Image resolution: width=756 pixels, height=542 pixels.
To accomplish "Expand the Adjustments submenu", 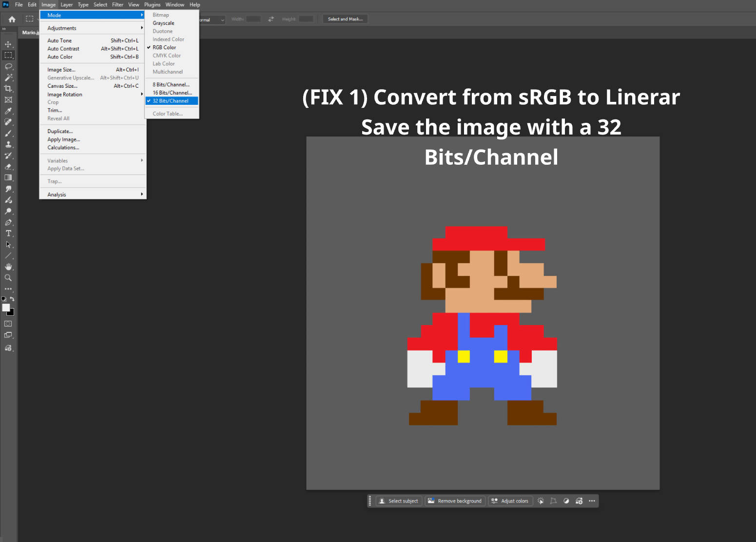I will 93,28.
